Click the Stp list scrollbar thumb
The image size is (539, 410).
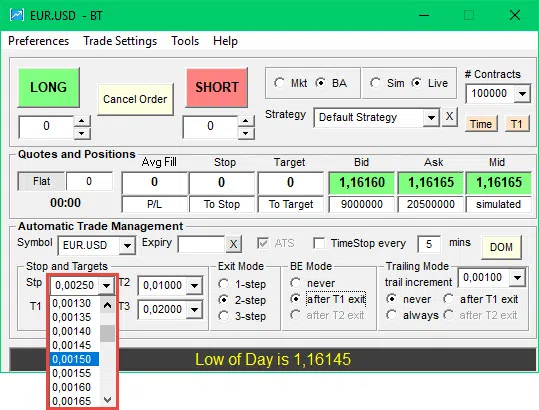[107, 333]
